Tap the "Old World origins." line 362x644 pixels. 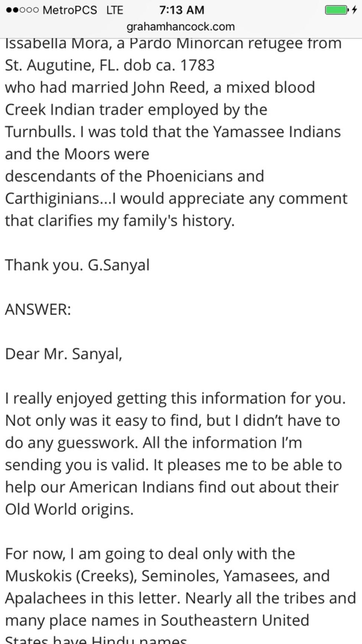pos(69,509)
